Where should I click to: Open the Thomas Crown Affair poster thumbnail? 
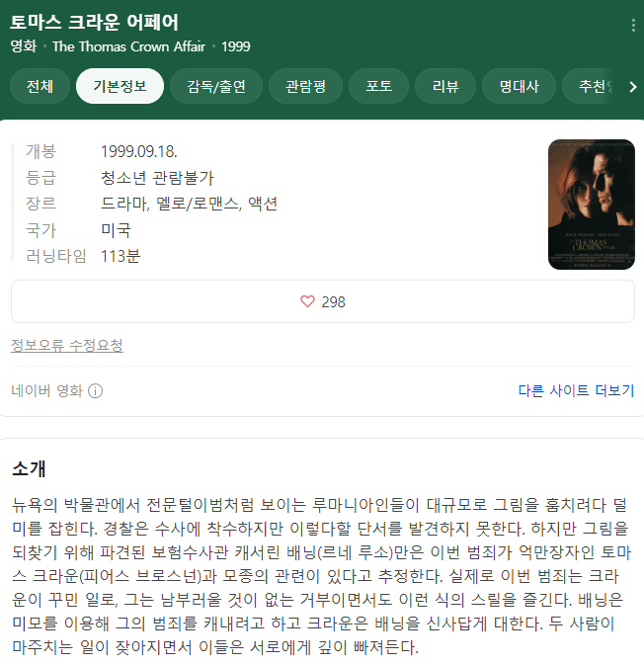point(591,205)
